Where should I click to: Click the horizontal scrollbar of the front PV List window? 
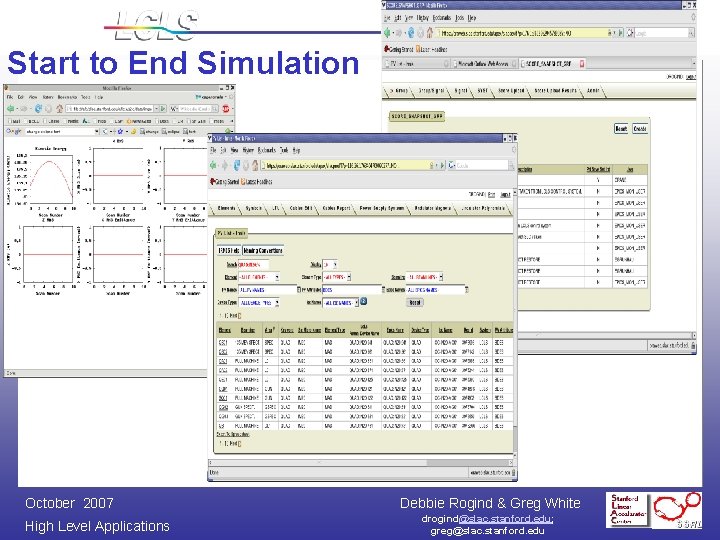[x=360, y=462]
